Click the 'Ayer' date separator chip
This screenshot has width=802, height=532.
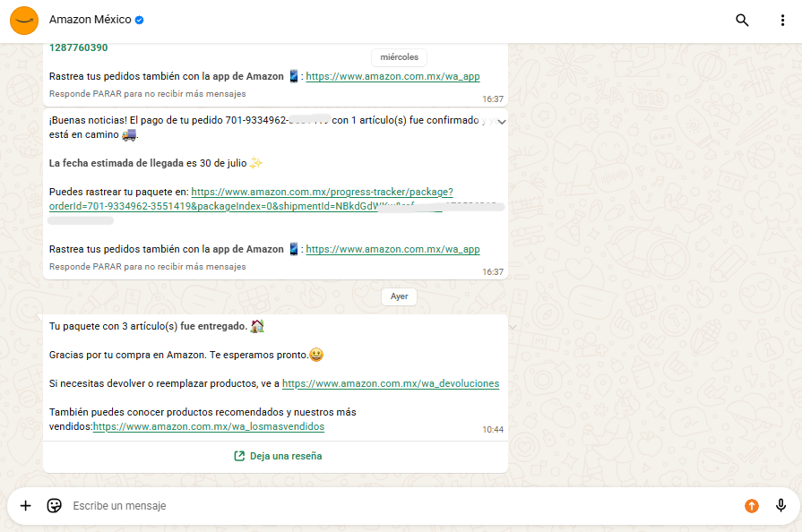(399, 296)
